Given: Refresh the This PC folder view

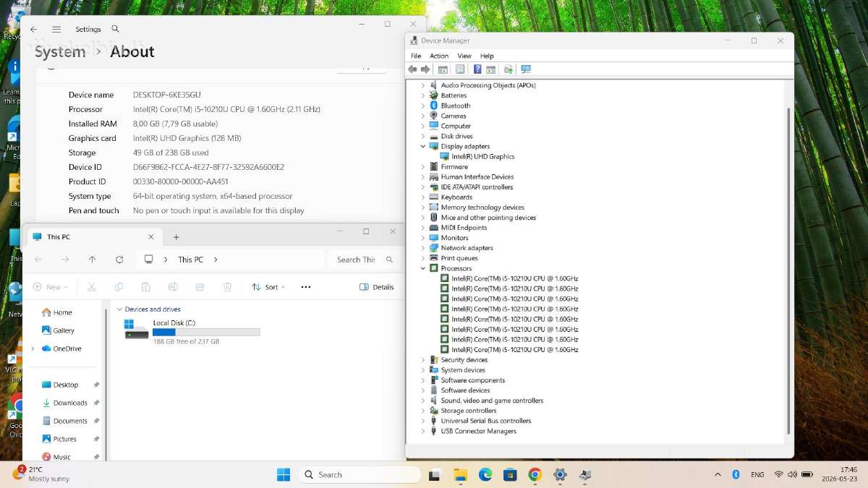Looking at the screenshot, I should click(x=119, y=260).
